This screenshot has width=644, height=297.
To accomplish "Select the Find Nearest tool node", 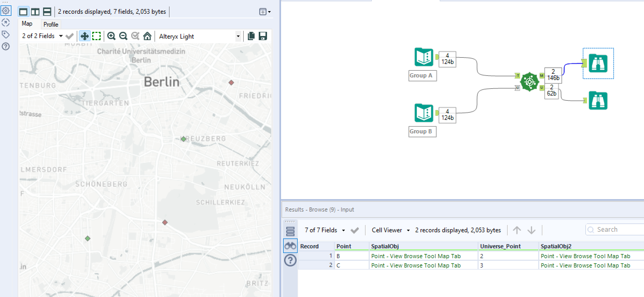I will click(529, 82).
